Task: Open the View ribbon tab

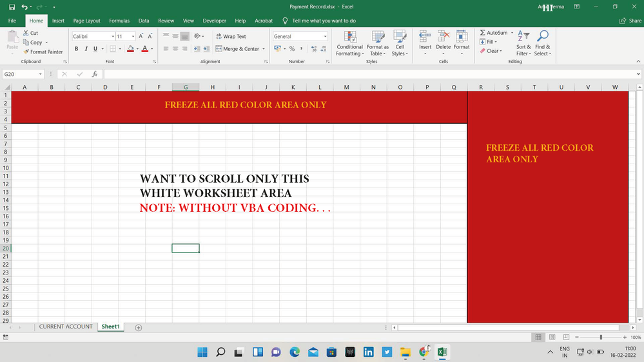Action: pyautogui.click(x=188, y=21)
